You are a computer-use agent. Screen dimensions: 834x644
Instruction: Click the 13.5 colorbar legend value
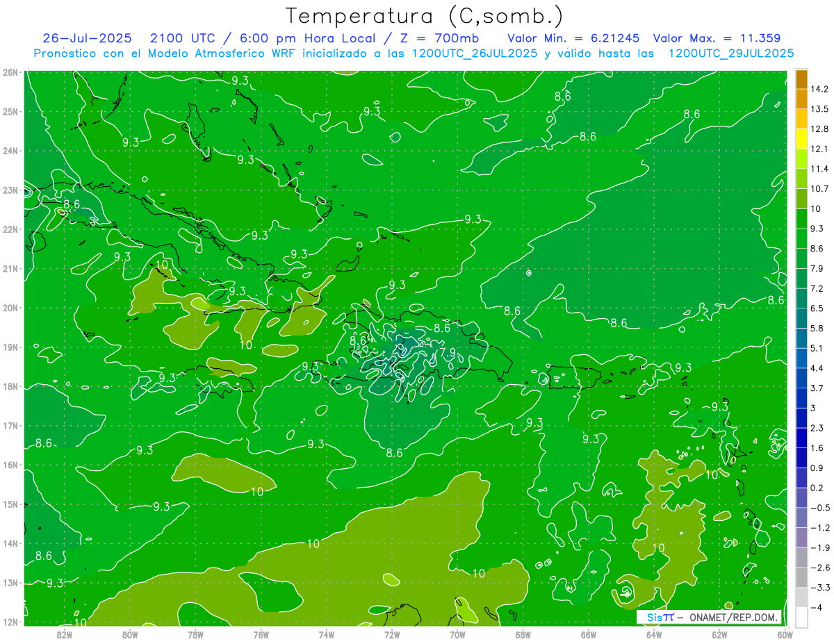click(819, 109)
